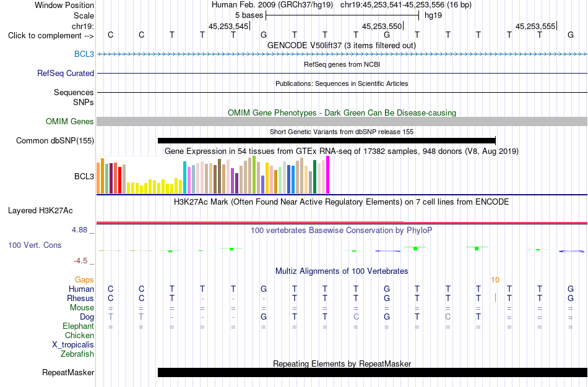Click the black RepeatMasker element bar
Viewport: 588px width, 387px height.
373,372
